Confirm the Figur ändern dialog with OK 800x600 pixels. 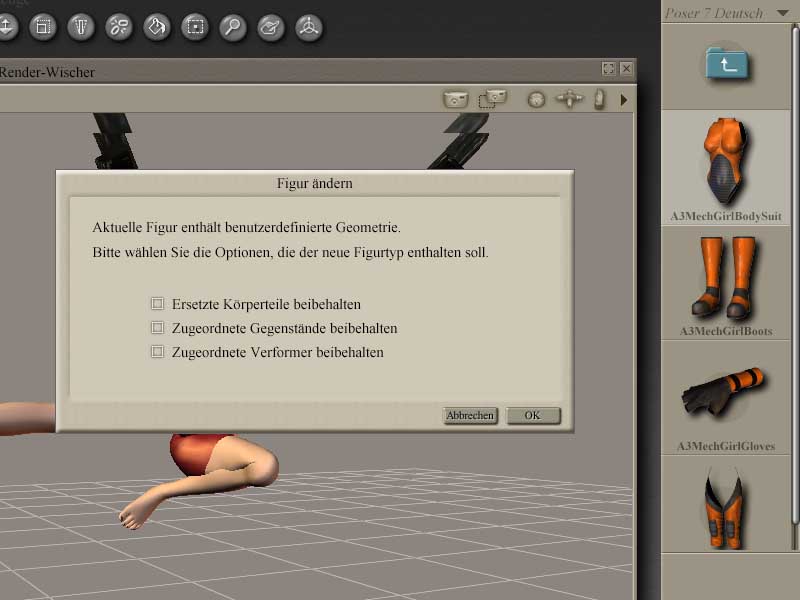click(x=533, y=415)
